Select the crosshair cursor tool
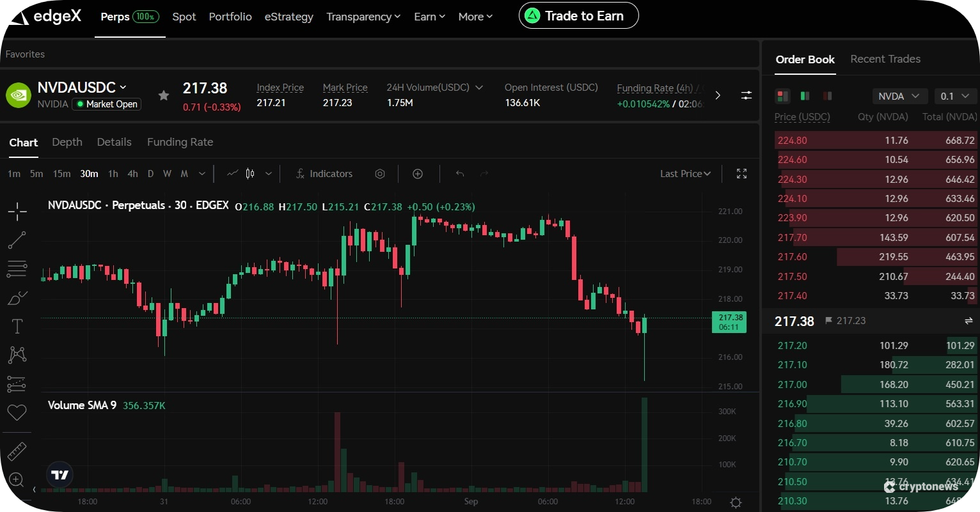This screenshot has width=980, height=512. tap(17, 211)
